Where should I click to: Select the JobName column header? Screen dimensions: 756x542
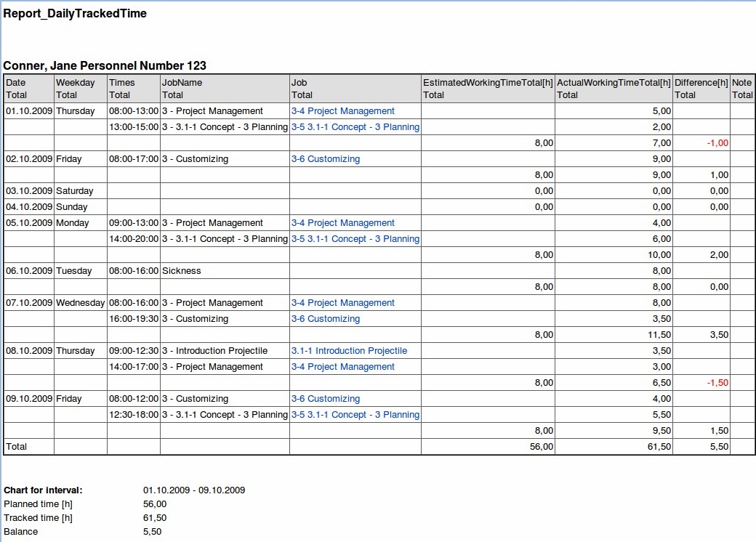tap(182, 83)
